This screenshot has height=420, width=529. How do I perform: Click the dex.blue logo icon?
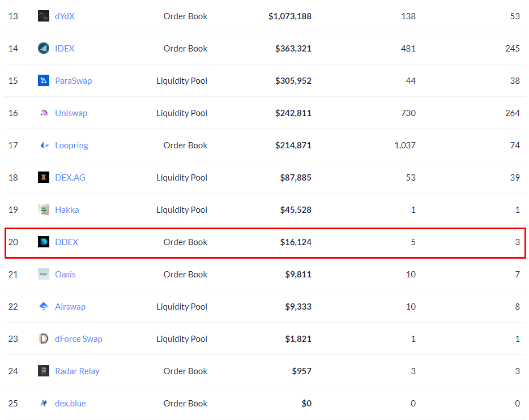point(43,403)
